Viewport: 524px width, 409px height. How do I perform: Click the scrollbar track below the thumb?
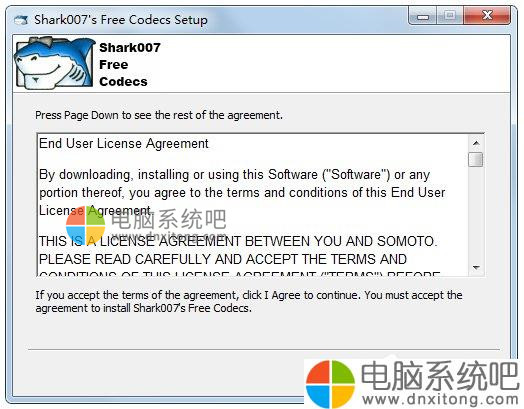476,213
